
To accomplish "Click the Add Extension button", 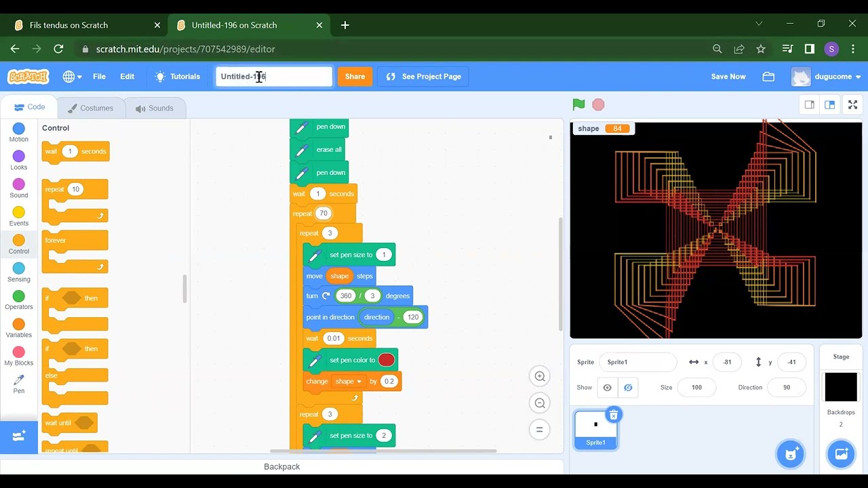I will pyautogui.click(x=19, y=437).
